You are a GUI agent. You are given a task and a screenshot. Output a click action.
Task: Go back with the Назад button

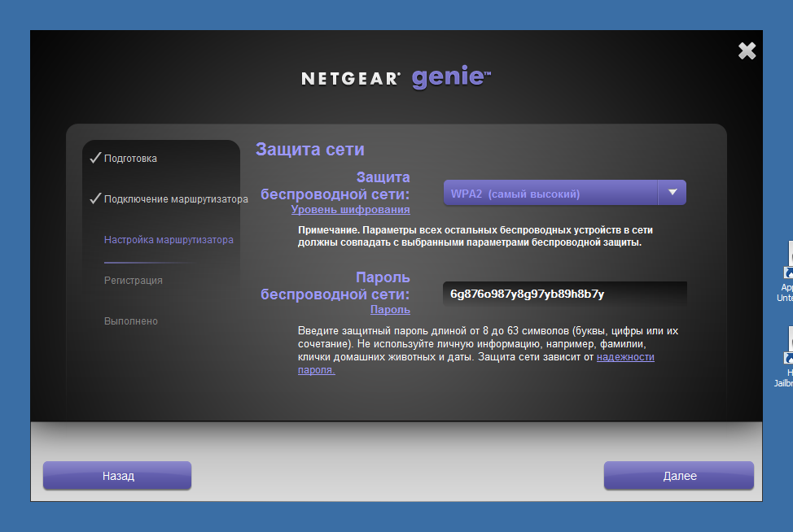pos(117,475)
